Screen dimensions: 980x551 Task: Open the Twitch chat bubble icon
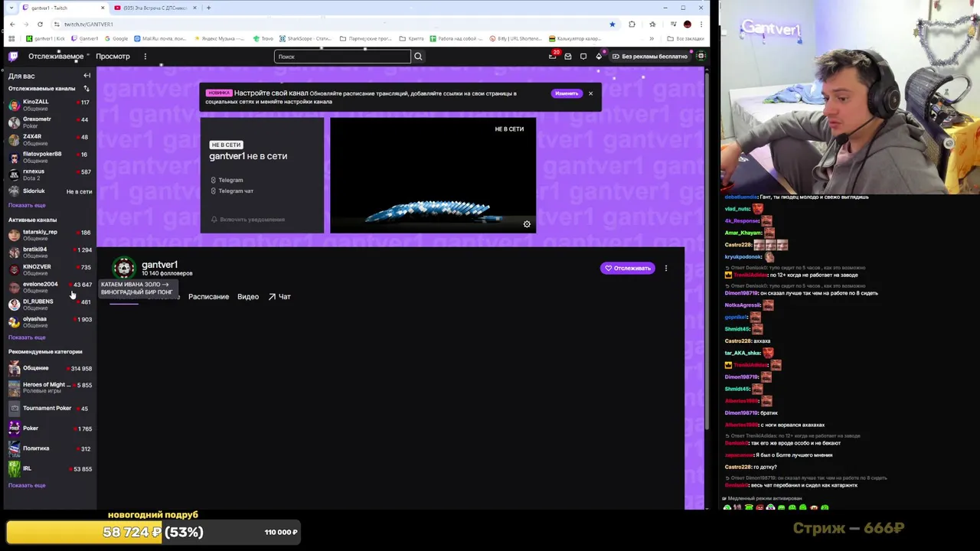point(583,56)
